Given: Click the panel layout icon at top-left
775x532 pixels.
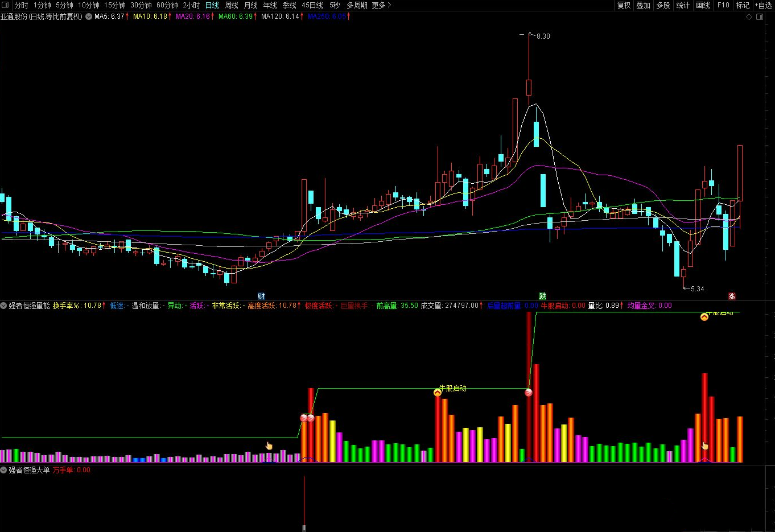Looking at the screenshot, I should [6, 5].
